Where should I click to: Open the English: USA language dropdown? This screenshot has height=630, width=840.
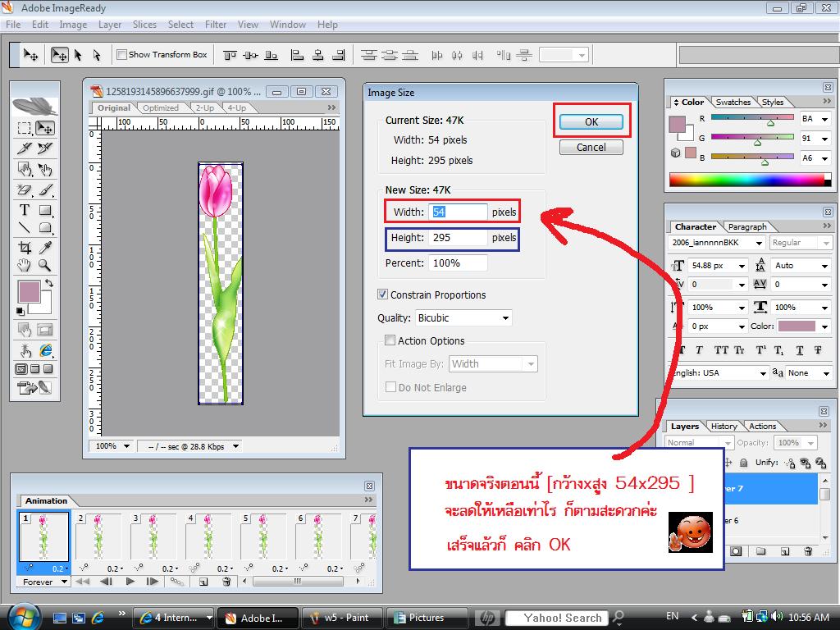tap(719, 373)
